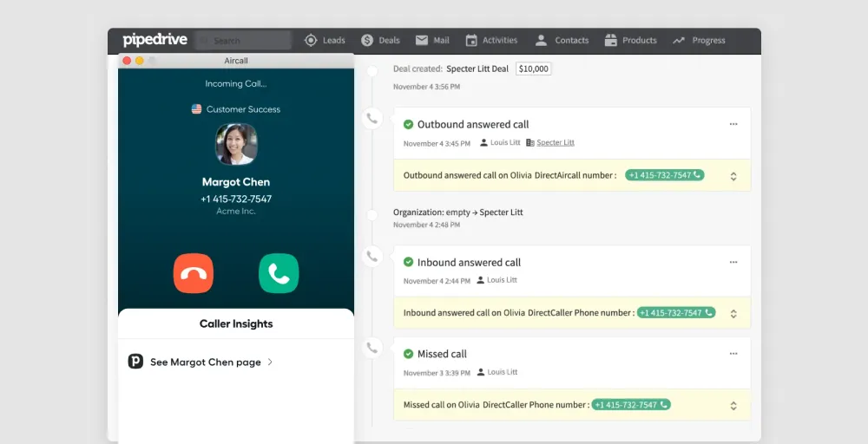Click the Outbound answered call title
The height and width of the screenshot is (444, 868).
tap(473, 124)
